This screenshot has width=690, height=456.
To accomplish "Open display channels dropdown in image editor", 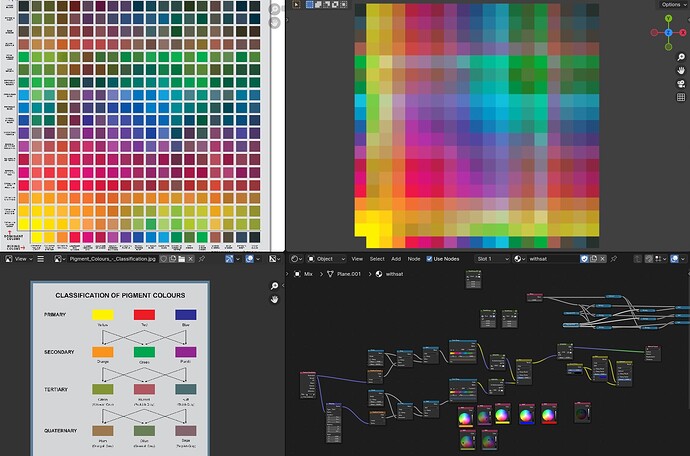I will coord(275,259).
